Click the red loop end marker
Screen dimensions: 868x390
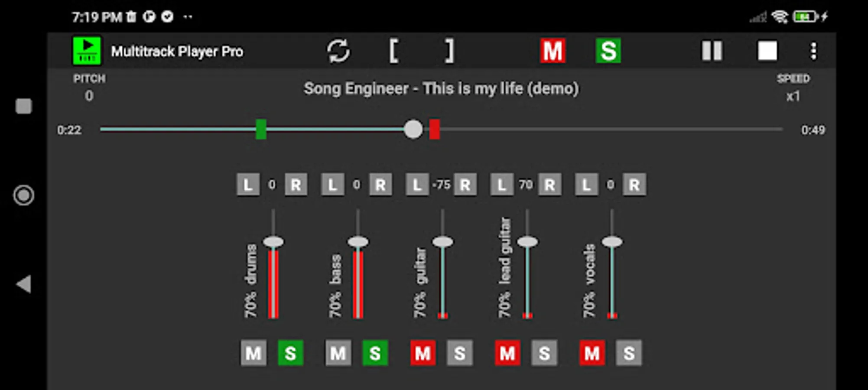(x=434, y=129)
